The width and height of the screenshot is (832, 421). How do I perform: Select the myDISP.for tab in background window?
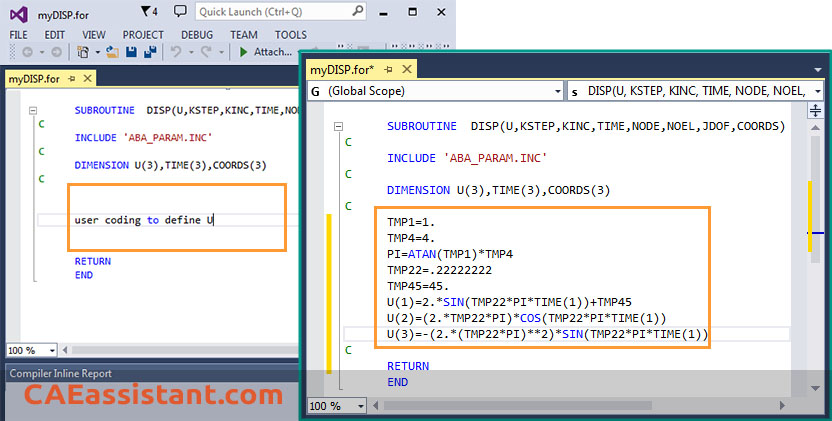[34, 79]
